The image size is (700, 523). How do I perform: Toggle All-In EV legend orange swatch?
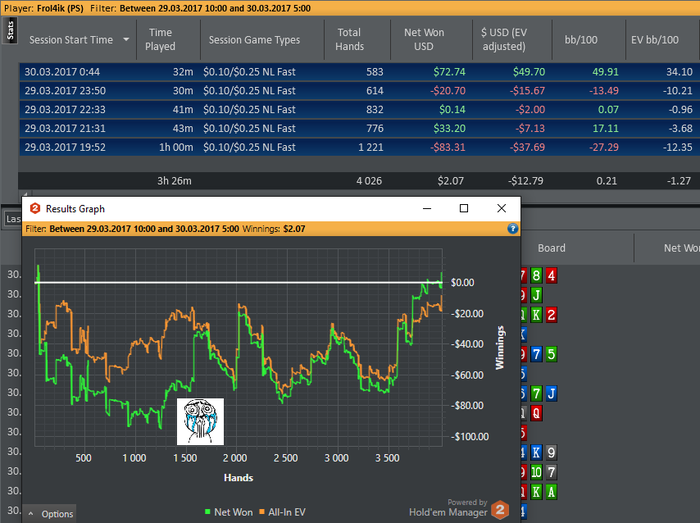click(x=262, y=512)
